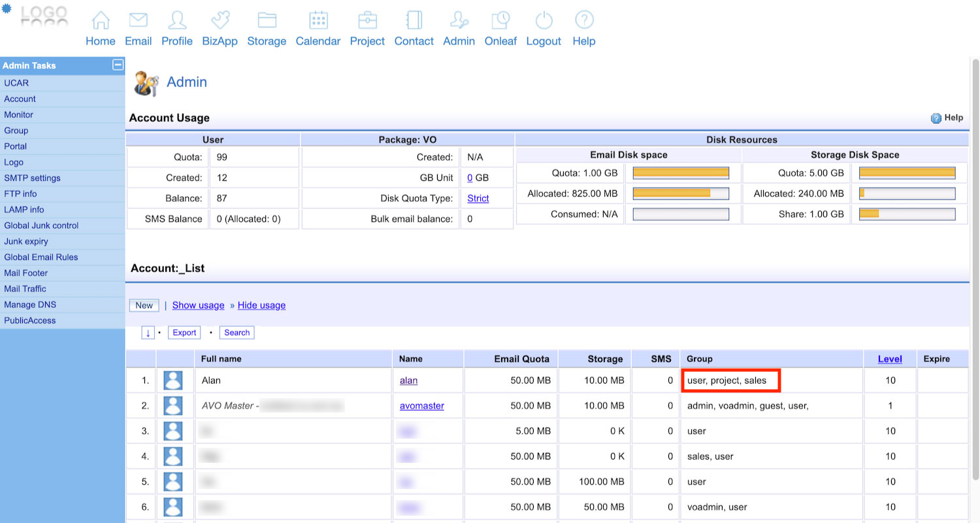The width and height of the screenshot is (980, 523).
Task: Open SMTP settings in Admin Tasks sidebar
Action: coord(32,178)
